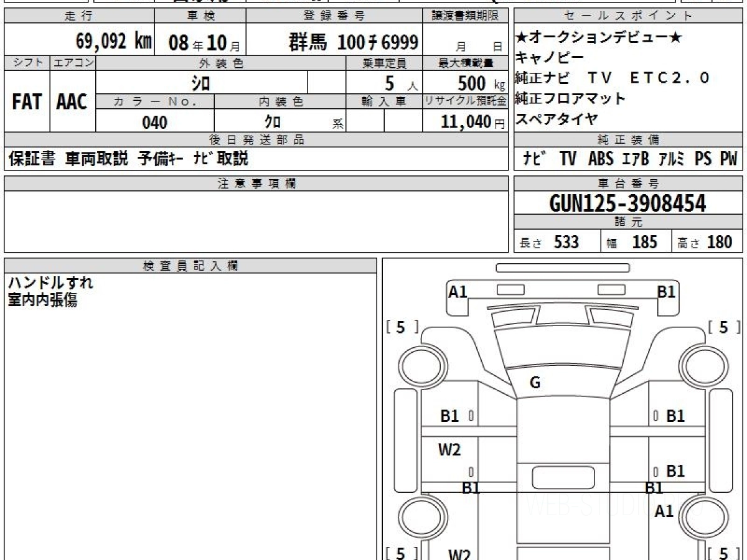Select the 最大積載量 header
The image size is (747, 560).
[x=466, y=63]
